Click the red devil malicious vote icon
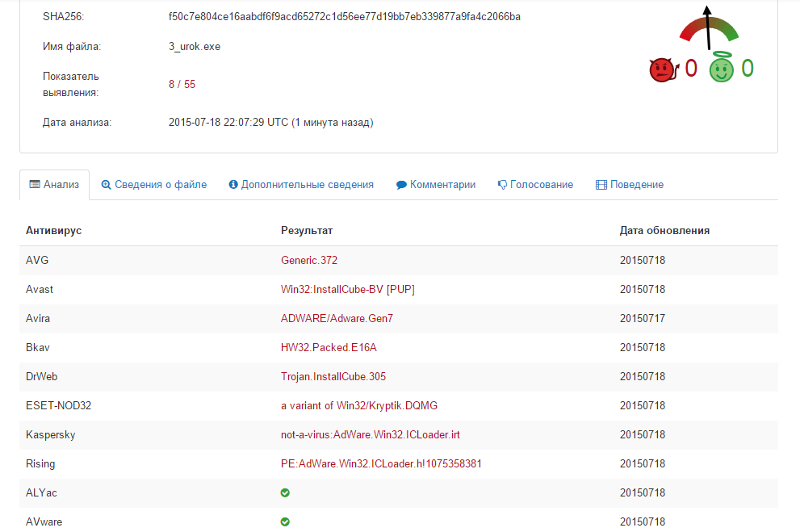The width and height of the screenshot is (800, 532). coord(664,69)
